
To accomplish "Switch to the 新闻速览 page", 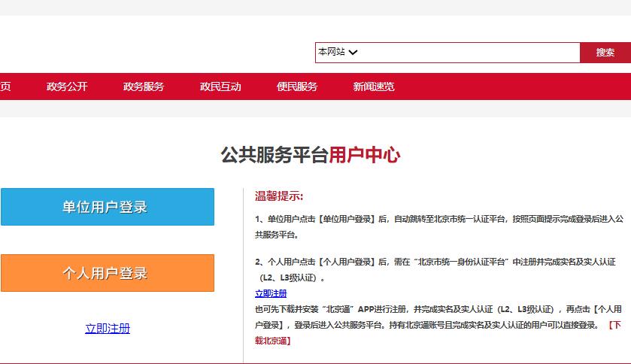I will (374, 86).
